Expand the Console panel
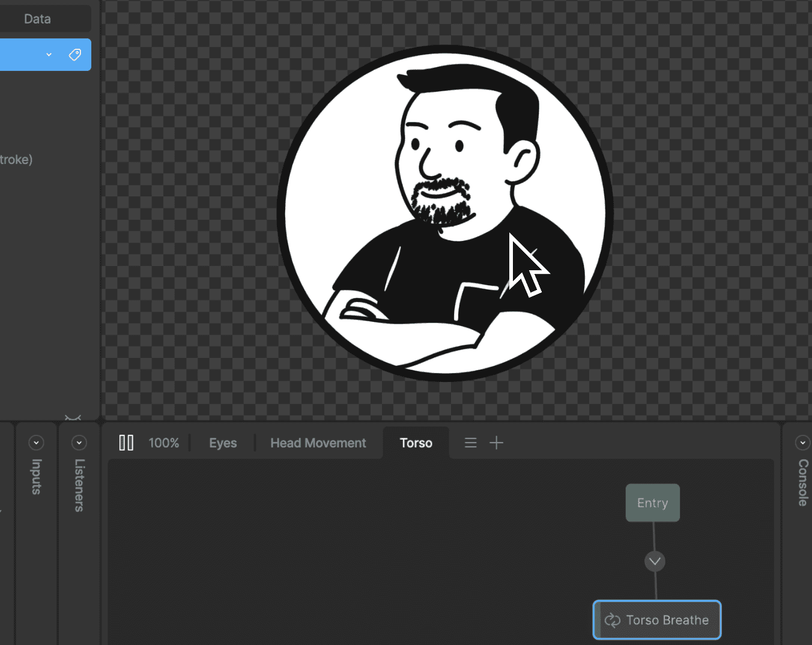 (802, 443)
